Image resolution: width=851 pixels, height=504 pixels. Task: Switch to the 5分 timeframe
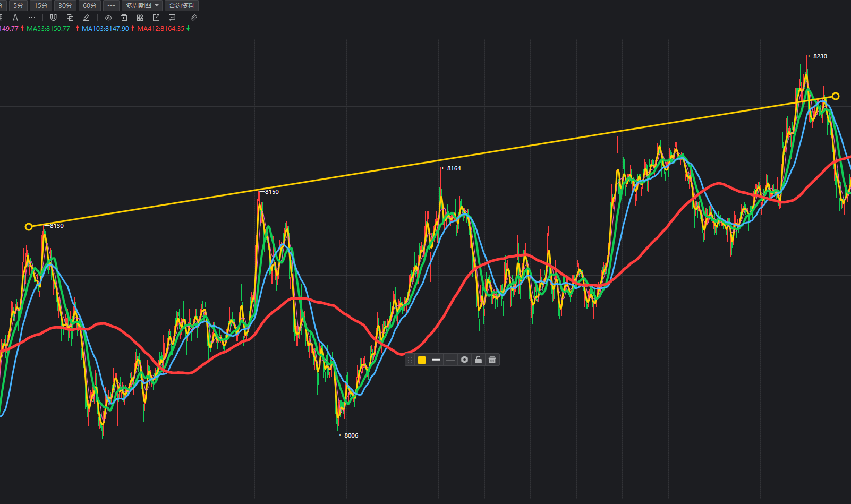[x=18, y=5]
